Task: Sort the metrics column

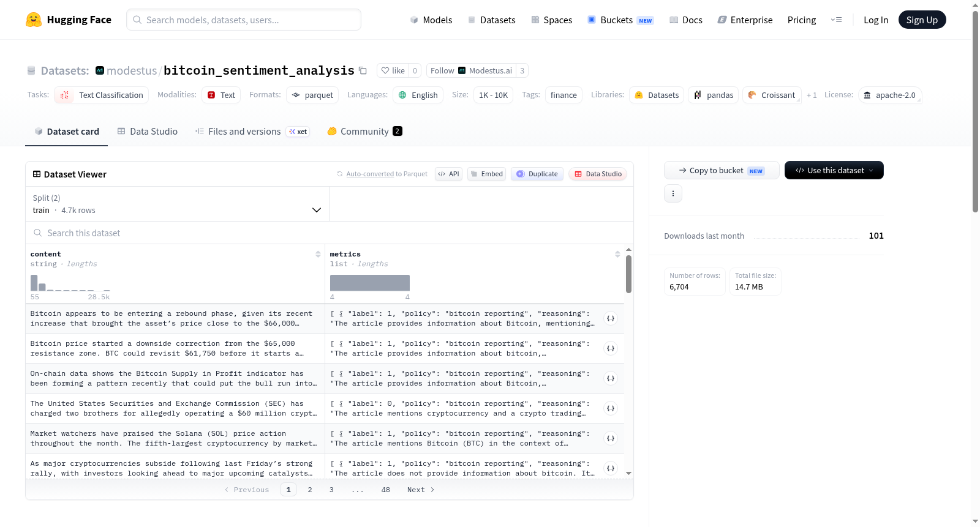Action: 617,254
